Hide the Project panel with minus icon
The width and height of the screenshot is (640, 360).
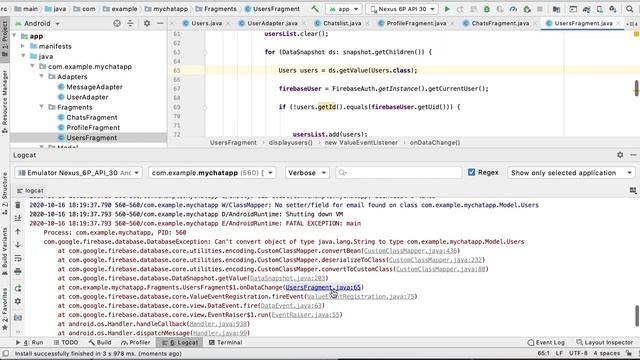coord(160,23)
